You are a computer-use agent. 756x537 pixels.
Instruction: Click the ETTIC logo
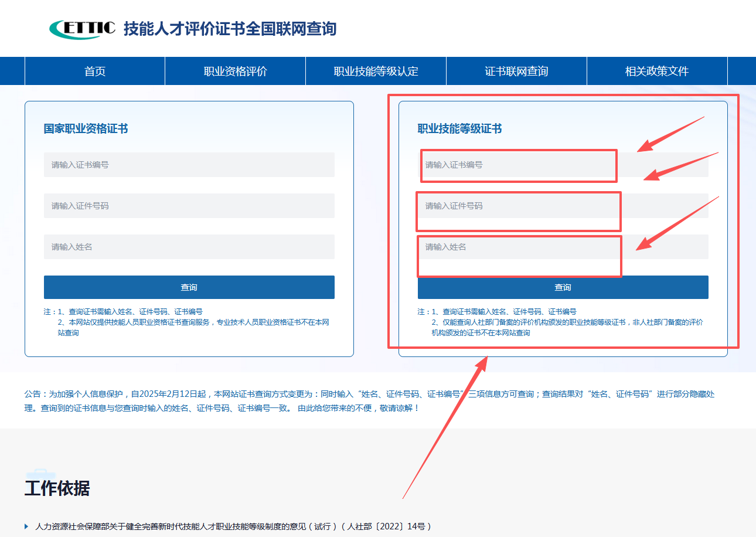click(x=82, y=27)
